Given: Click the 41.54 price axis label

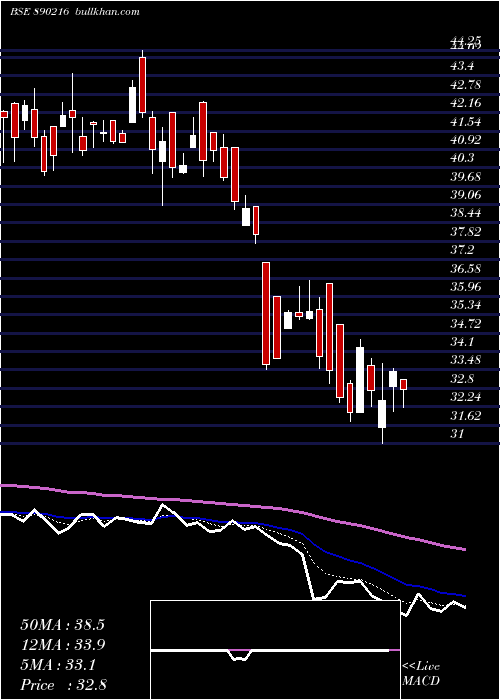Looking at the screenshot, I should pyautogui.click(x=466, y=121).
